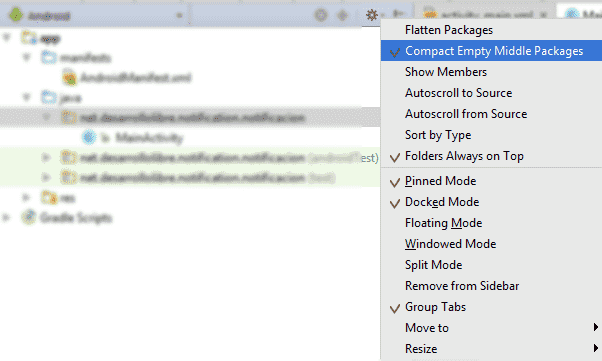Select the app module folder icon
Image resolution: width=602 pixels, height=361 pixels.
pyautogui.click(x=29, y=38)
